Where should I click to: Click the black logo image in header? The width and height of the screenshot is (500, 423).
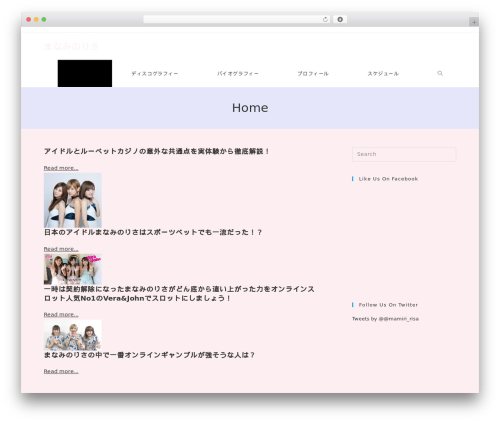[x=85, y=73]
